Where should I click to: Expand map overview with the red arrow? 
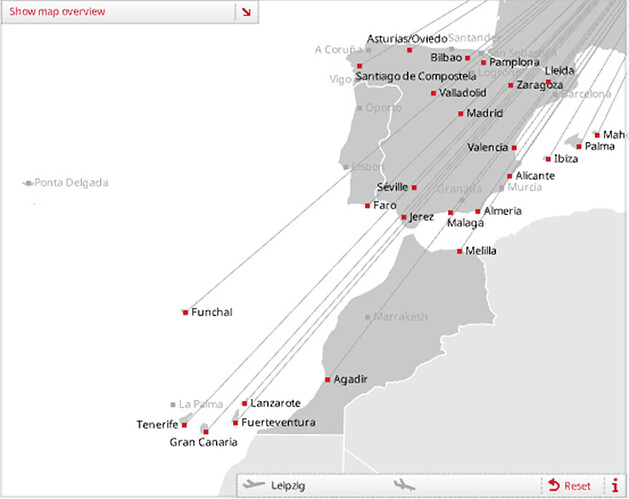click(x=246, y=12)
